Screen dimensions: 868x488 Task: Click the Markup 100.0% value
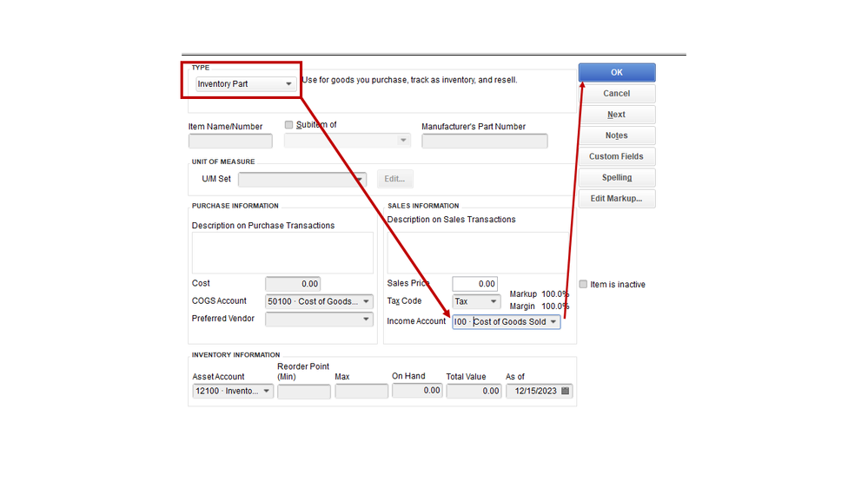(554, 293)
